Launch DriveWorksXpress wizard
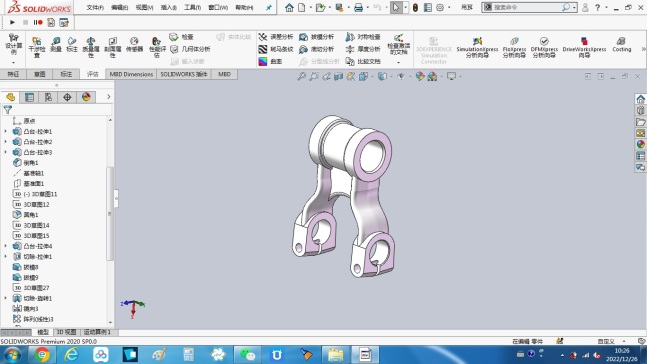Screen dimensions: 647x364 (584, 47)
